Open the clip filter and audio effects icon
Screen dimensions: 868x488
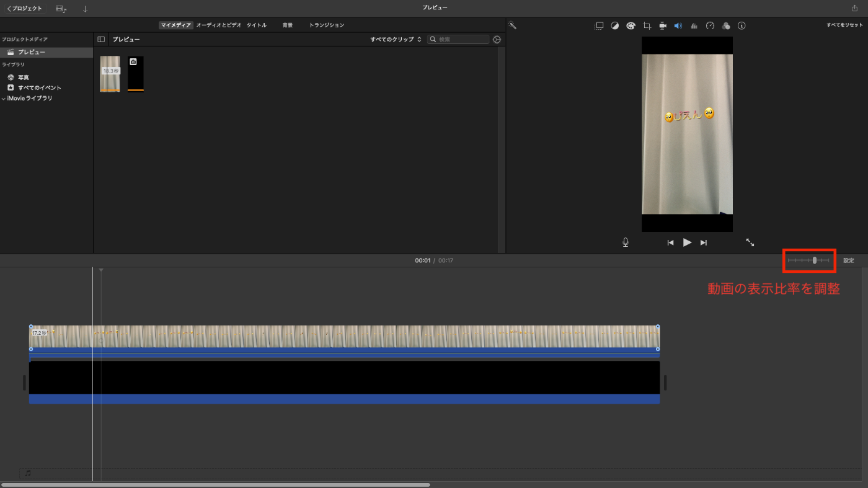coord(726,26)
